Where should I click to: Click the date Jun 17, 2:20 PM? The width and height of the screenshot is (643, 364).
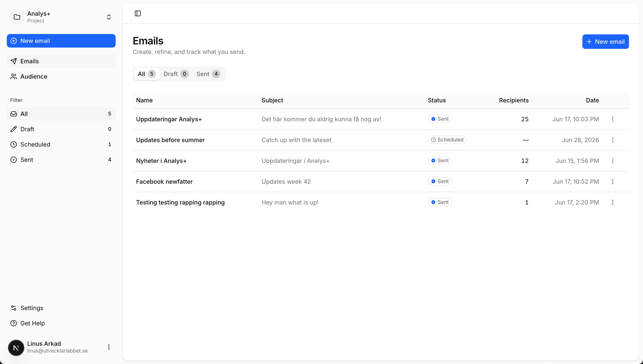[577, 202]
